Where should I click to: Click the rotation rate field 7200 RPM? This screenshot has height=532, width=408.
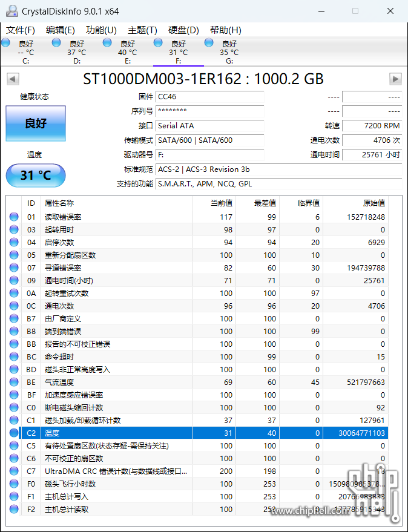click(x=372, y=126)
